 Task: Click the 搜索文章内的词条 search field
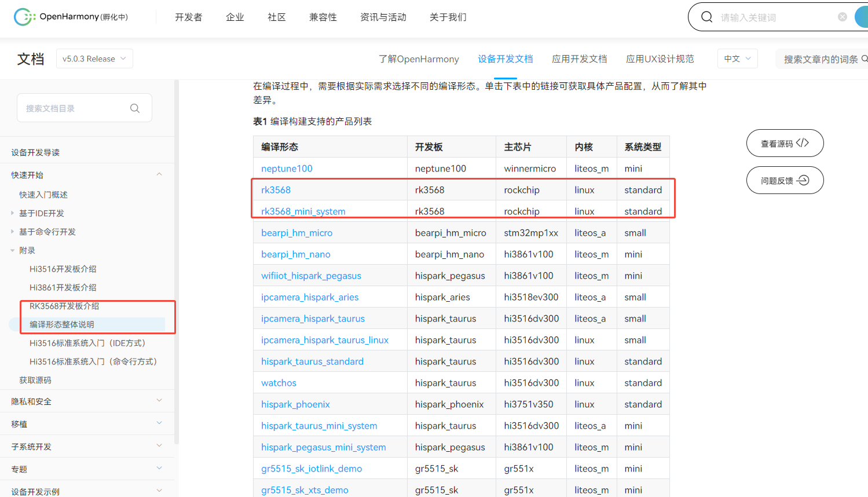point(821,59)
